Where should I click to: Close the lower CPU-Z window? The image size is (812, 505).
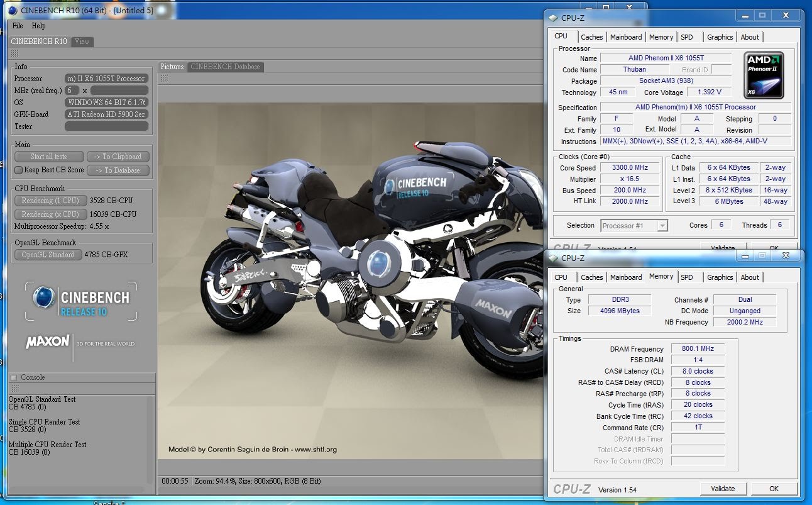[786, 255]
